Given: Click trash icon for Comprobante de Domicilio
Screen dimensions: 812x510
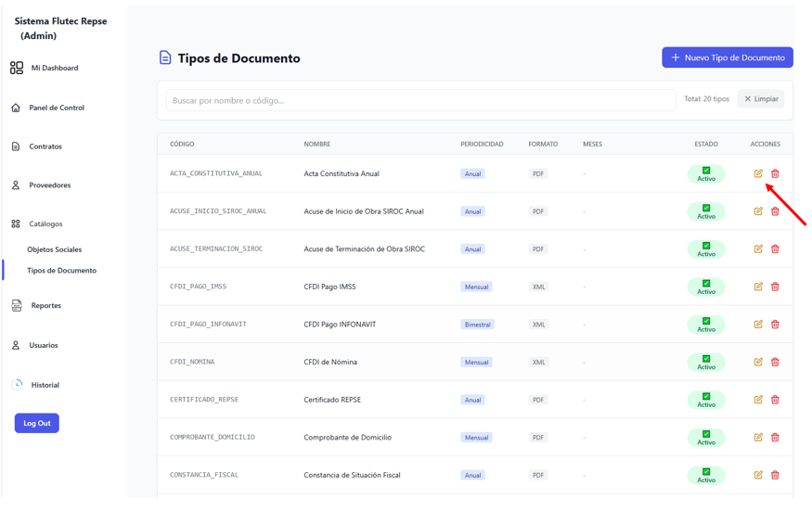Looking at the screenshot, I should tap(775, 438).
